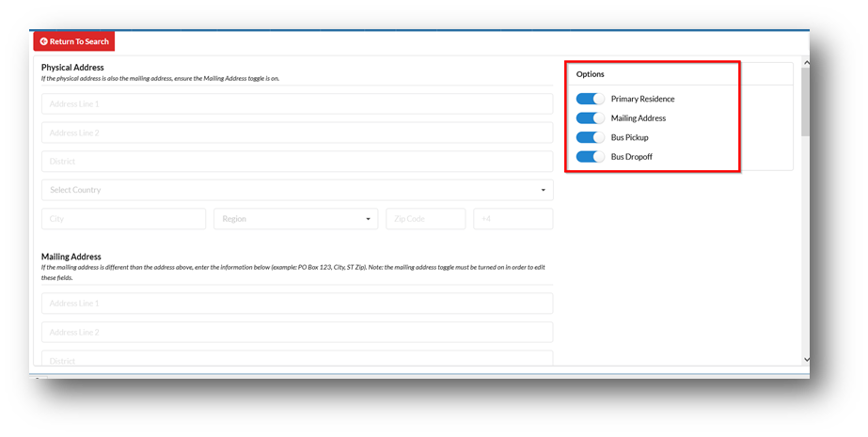The width and height of the screenshot is (868, 437).
Task: Click the Options panel heading
Action: tap(590, 74)
